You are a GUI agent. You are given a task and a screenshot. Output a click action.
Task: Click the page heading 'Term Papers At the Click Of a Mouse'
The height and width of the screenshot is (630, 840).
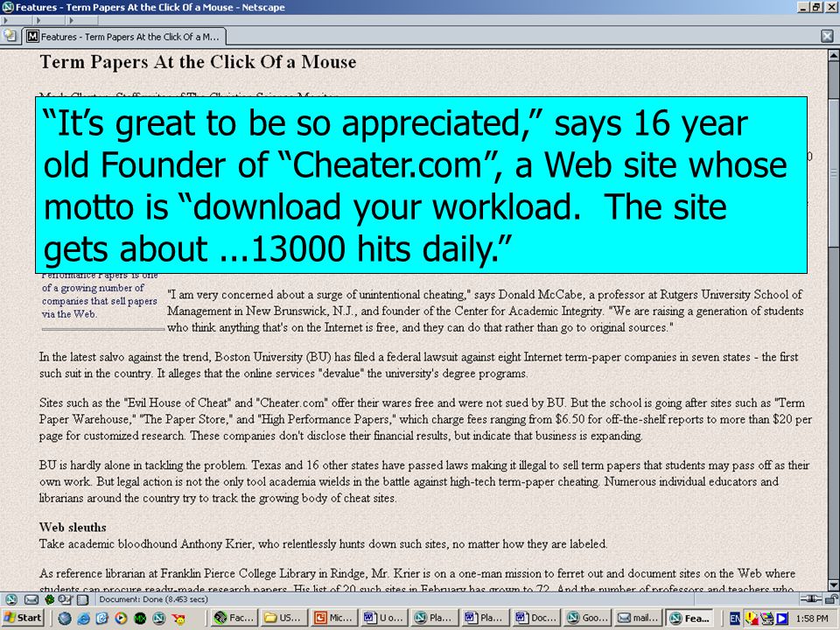198,61
